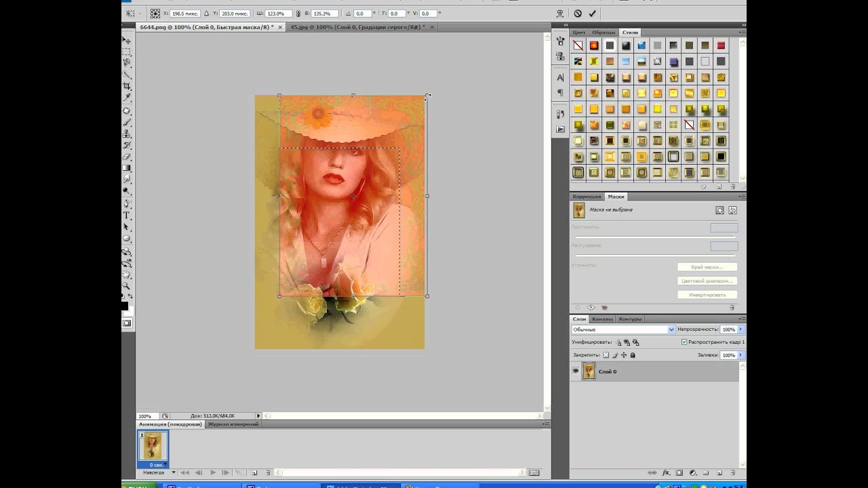Open Styles panel options menu
The image size is (868, 488).
tap(741, 32)
